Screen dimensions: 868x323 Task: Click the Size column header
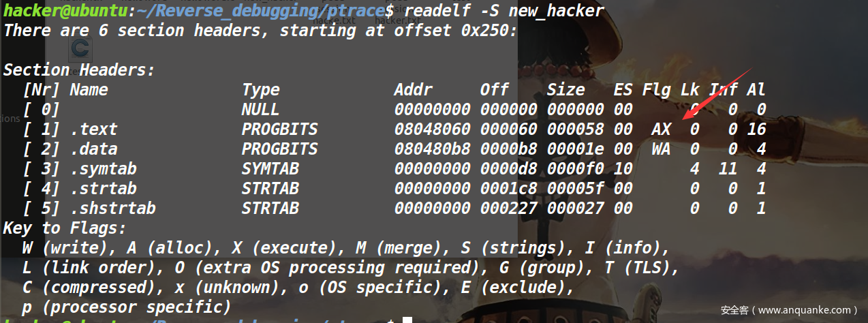coord(565,90)
